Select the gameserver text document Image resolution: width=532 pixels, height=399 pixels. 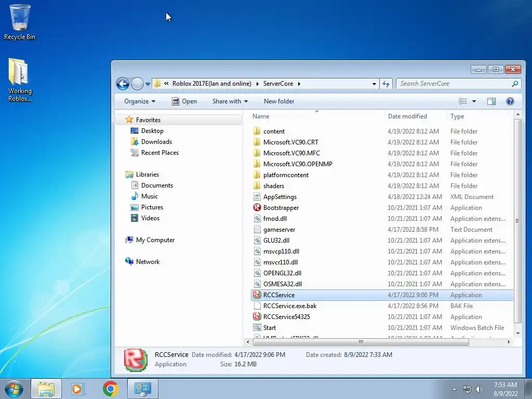point(279,230)
